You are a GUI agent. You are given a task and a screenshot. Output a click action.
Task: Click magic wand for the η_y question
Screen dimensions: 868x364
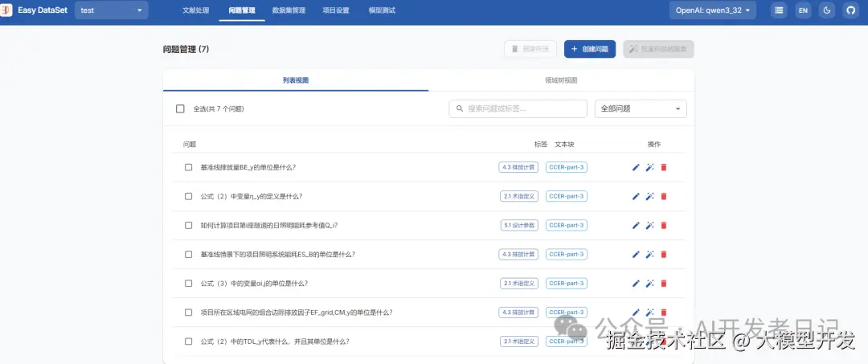(650, 196)
